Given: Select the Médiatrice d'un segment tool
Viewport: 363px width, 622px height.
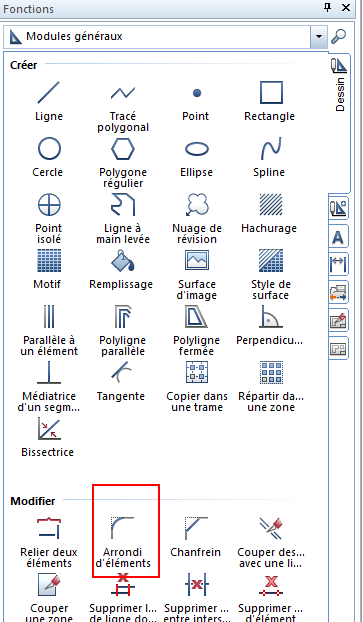Looking at the screenshot, I should coord(49,386).
